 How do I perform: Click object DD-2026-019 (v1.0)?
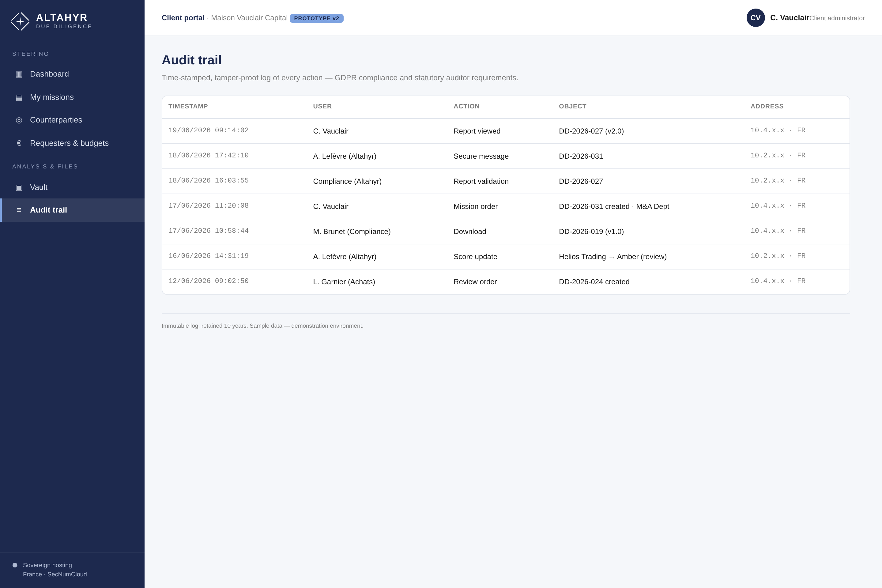(x=591, y=232)
